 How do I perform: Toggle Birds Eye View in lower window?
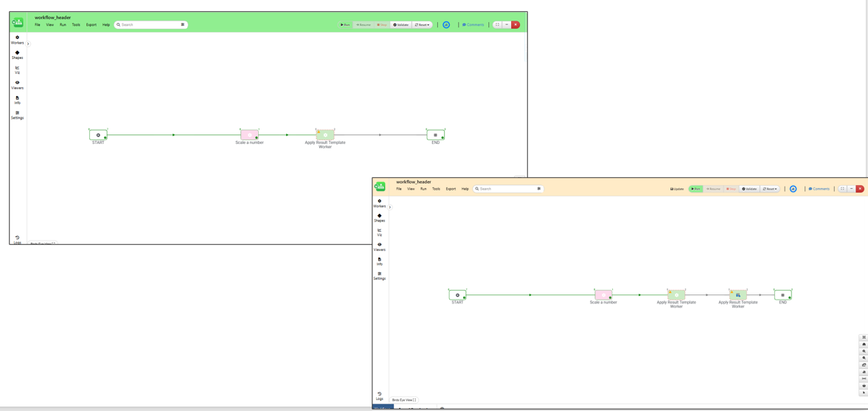(x=403, y=400)
